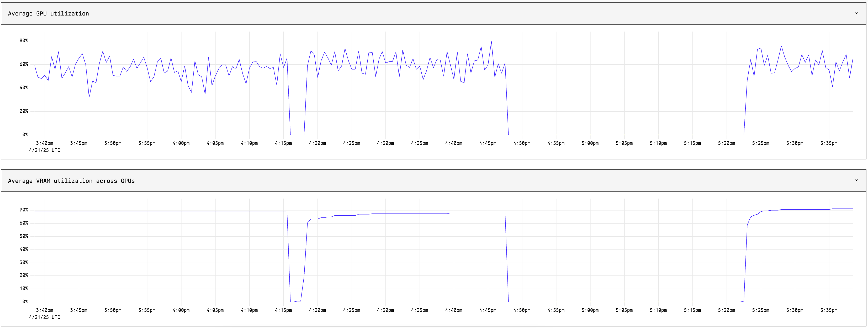
Task: Click the 4/21/25 UTC date under GPU chart
Action: pyautogui.click(x=45, y=150)
